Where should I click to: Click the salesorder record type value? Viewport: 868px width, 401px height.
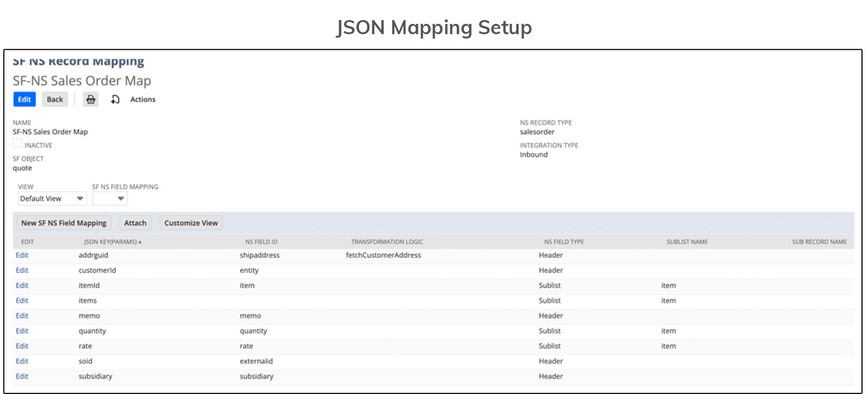537,132
